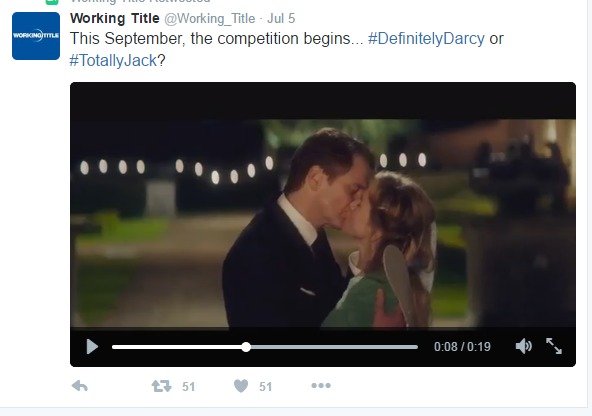Click the green retweeted icon at top
The height and width of the screenshot is (416, 592).
tap(52, 1)
